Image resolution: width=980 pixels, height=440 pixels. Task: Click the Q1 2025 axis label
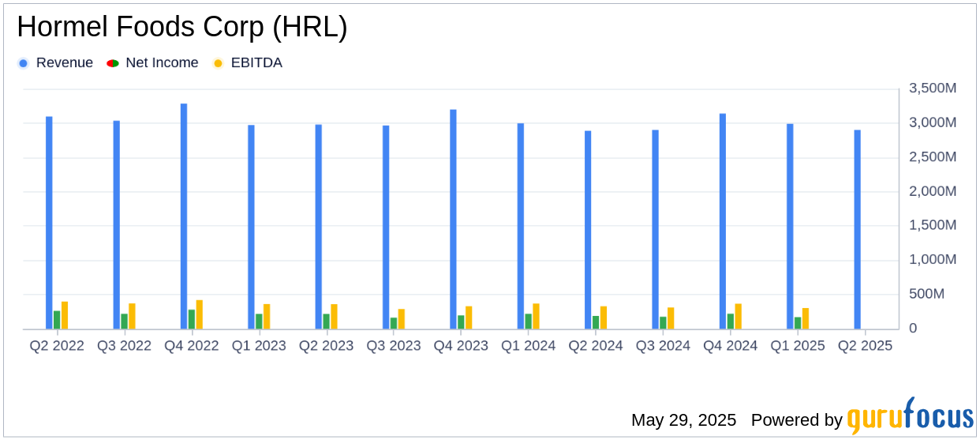[x=798, y=346]
